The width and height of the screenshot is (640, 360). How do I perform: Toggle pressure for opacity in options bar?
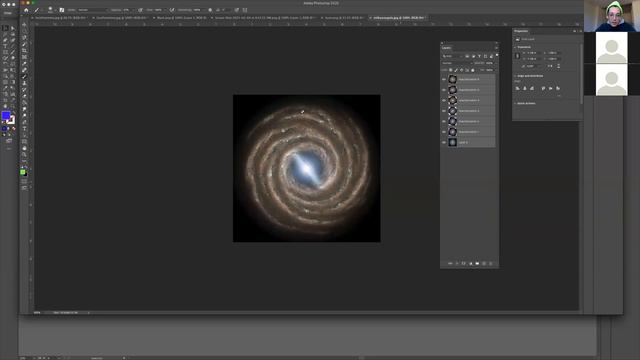point(140,10)
